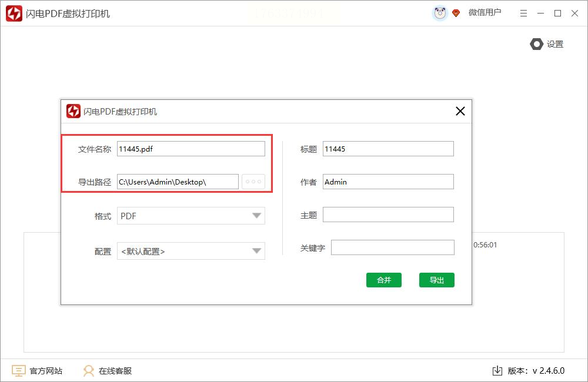588x382 pixels.
Task: Open the 在线客服 link
Action: [x=115, y=371]
